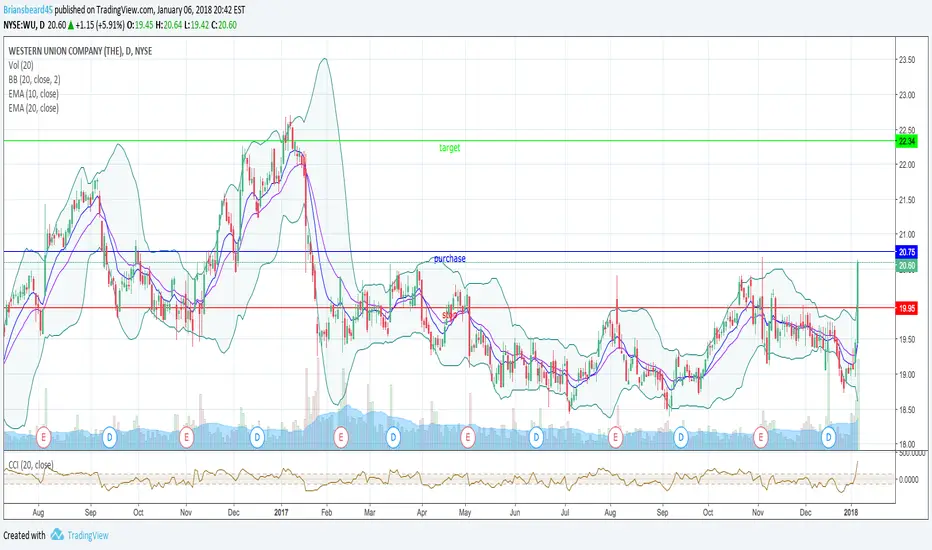Click the WESTERN UNION COMPANY chart title
This screenshot has height=550, width=932.
[x=80, y=51]
